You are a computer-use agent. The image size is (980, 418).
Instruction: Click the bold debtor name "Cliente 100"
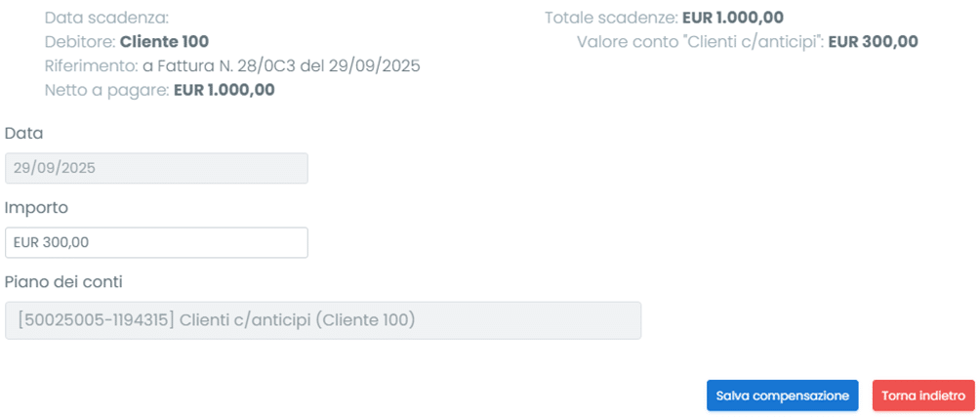[164, 42]
